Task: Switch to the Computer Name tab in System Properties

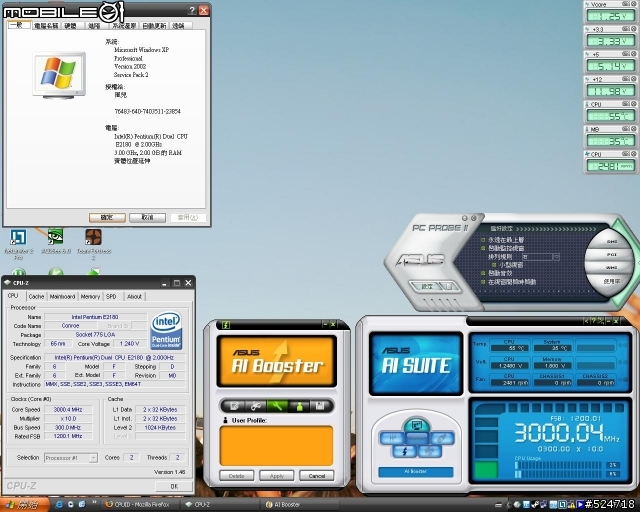Action: (x=46, y=26)
